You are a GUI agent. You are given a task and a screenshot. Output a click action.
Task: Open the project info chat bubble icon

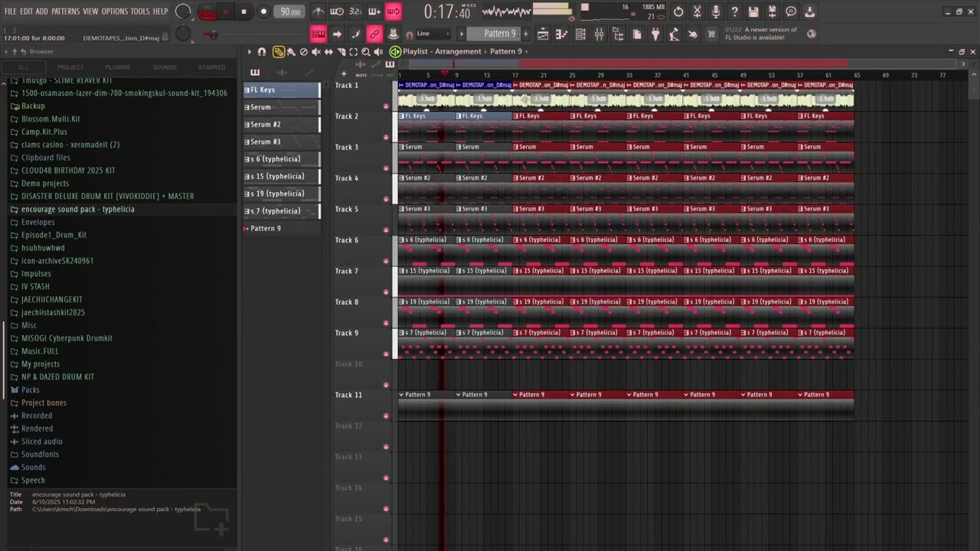click(x=791, y=11)
